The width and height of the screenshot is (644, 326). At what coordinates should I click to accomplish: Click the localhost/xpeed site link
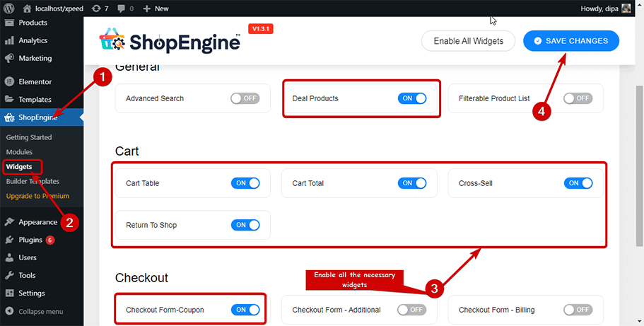click(x=59, y=8)
